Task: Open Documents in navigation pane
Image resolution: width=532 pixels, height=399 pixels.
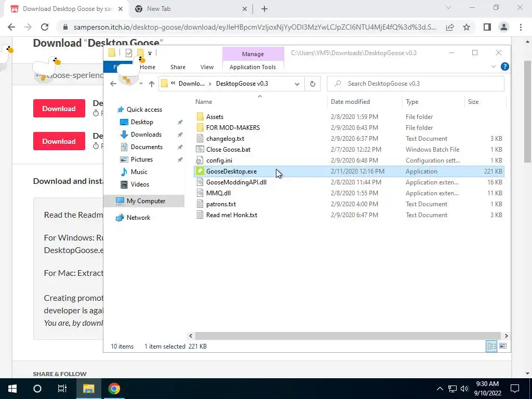Action: [147, 147]
